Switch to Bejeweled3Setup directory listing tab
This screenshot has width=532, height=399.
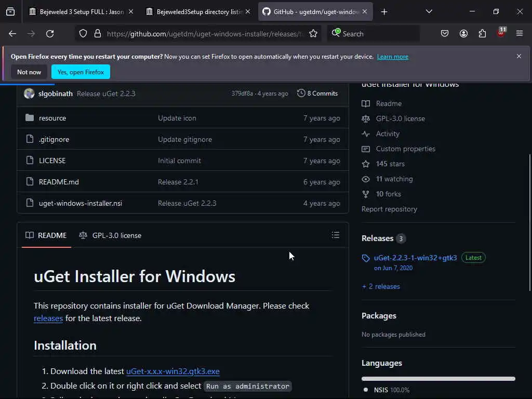point(198,12)
